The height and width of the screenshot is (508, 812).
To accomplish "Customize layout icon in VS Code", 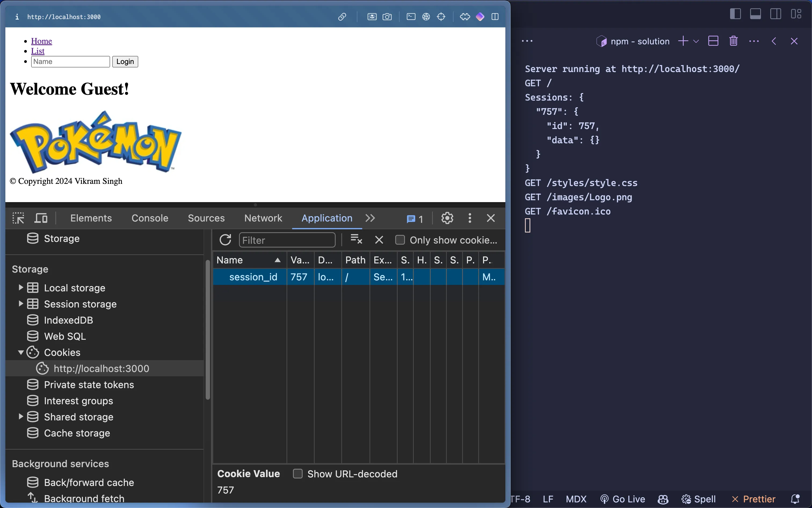I will tap(796, 14).
